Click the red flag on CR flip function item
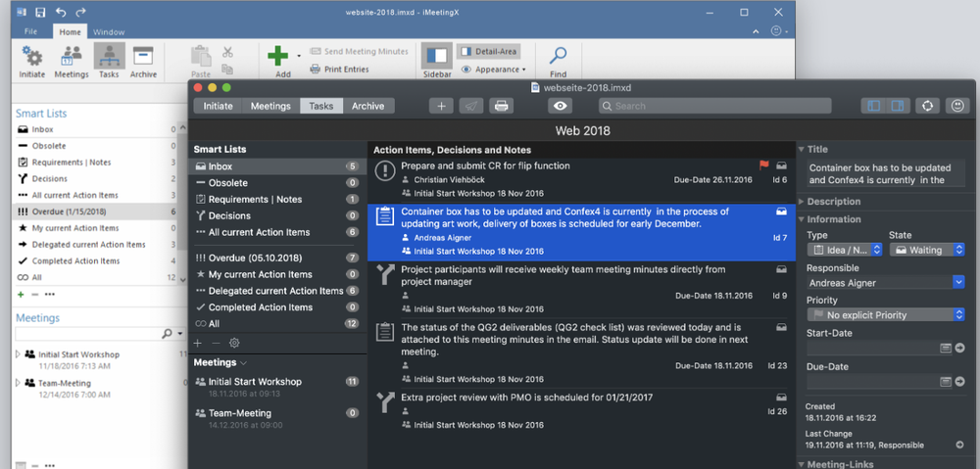 coord(763,165)
